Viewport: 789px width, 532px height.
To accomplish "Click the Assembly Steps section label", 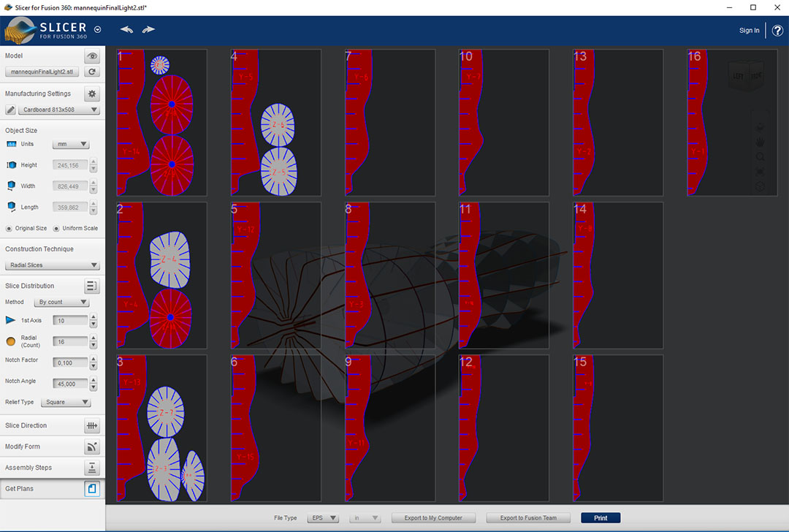I will (28, 468).
